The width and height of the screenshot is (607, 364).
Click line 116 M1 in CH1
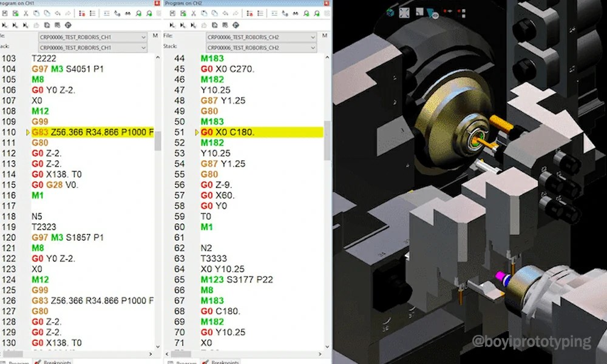click(x=38, y=195)
